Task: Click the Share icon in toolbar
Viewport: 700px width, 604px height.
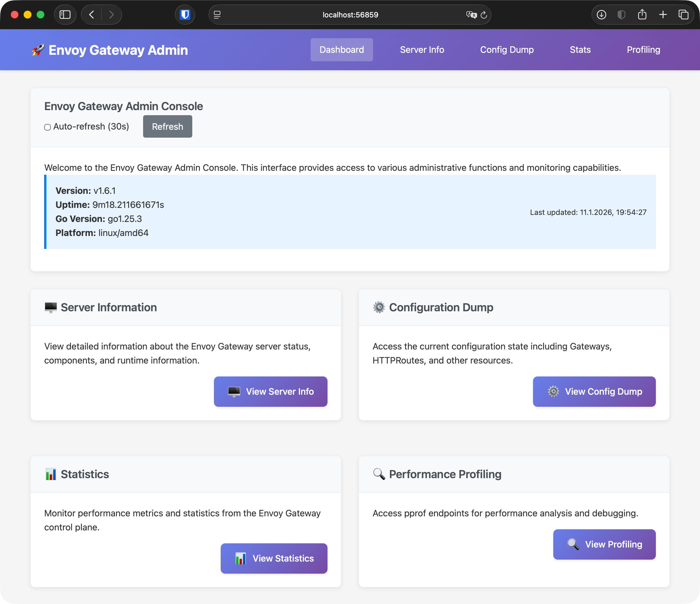Action: (x=642, y=15)
